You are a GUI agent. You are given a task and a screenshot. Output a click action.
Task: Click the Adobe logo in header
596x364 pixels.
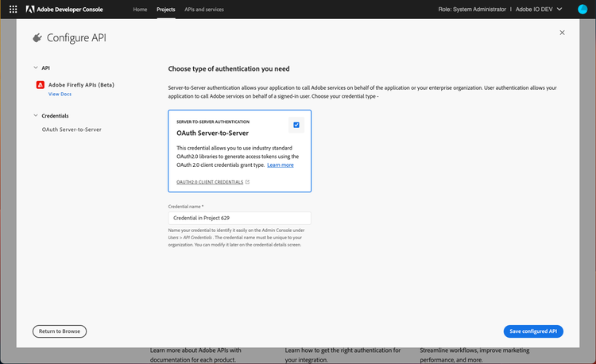click(x=29, y=10)
